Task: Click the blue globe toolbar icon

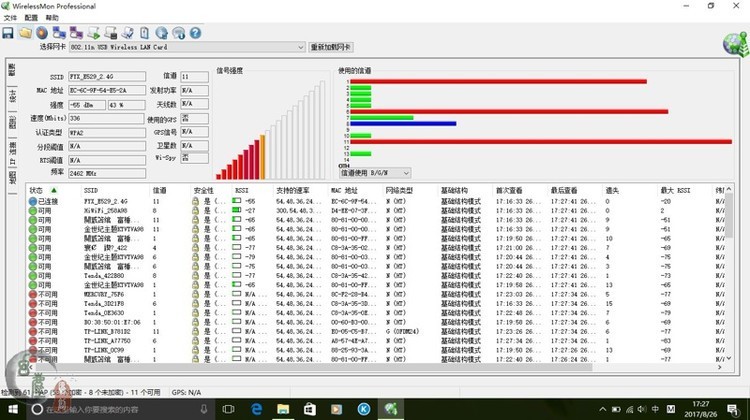Action: pyautogui.click(x=162, y=33)
